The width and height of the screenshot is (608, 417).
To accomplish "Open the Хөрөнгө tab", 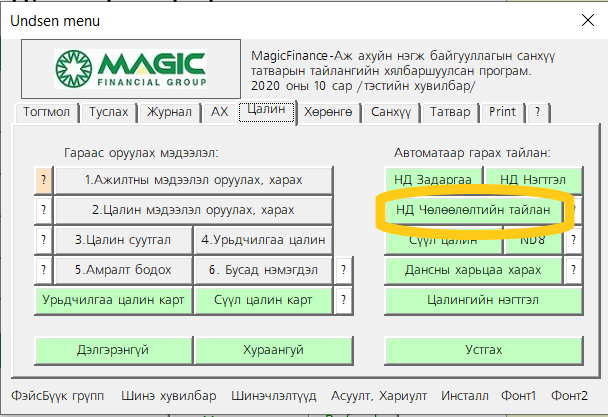I will click(328, 113).
